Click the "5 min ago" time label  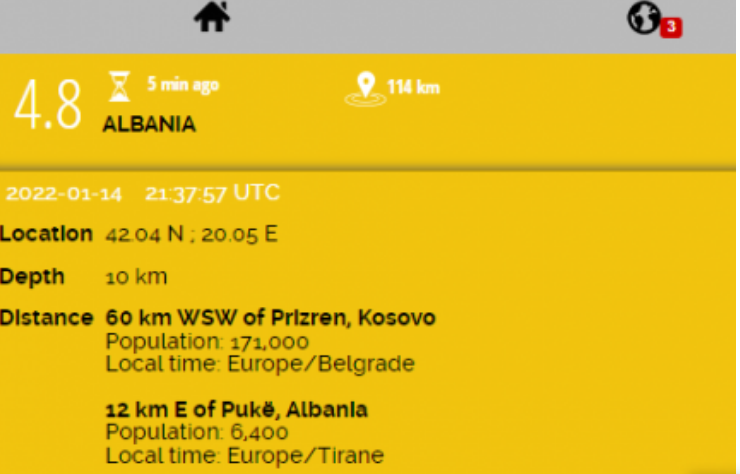coord(183,85)
